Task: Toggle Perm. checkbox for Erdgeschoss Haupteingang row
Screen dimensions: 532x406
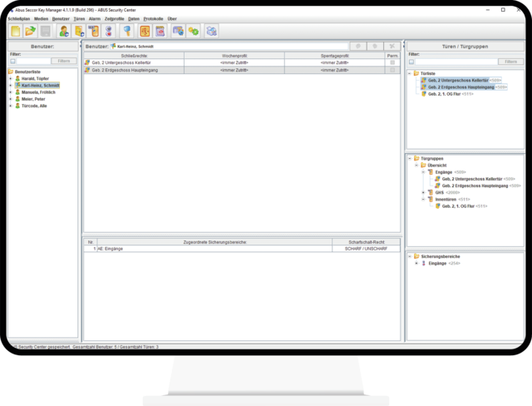Action: (x=392, y=70)
